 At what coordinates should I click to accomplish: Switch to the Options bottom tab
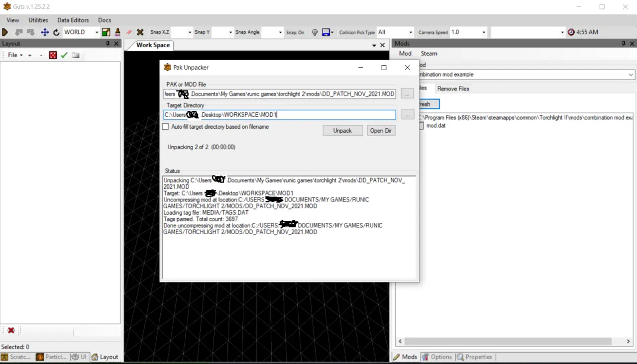(437, 357)
